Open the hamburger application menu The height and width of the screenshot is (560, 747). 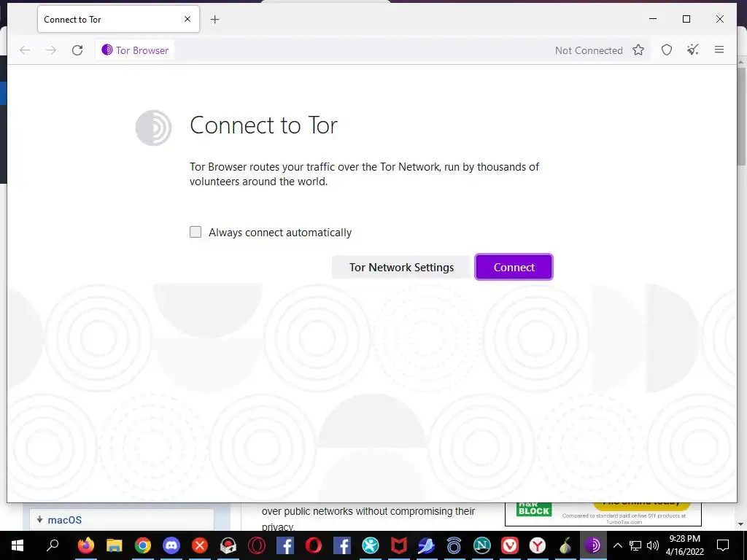point(719,50)
